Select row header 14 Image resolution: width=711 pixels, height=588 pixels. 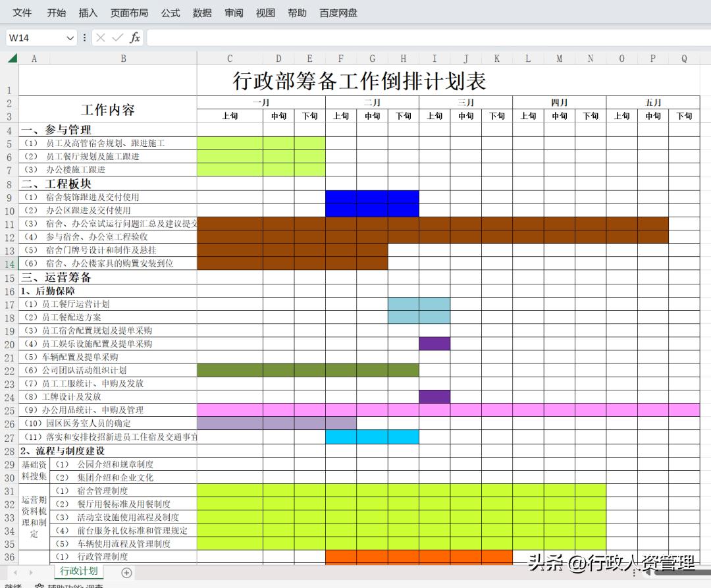(10, 265)
